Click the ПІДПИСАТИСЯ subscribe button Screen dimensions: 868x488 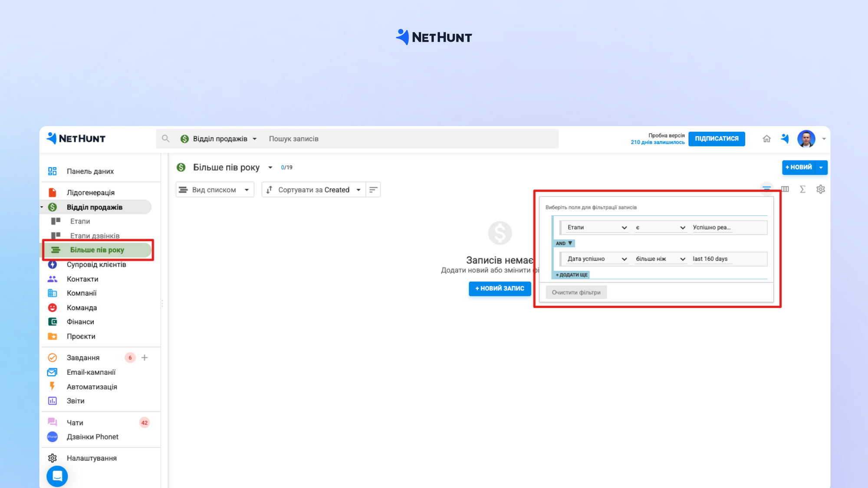coord(717,139)
